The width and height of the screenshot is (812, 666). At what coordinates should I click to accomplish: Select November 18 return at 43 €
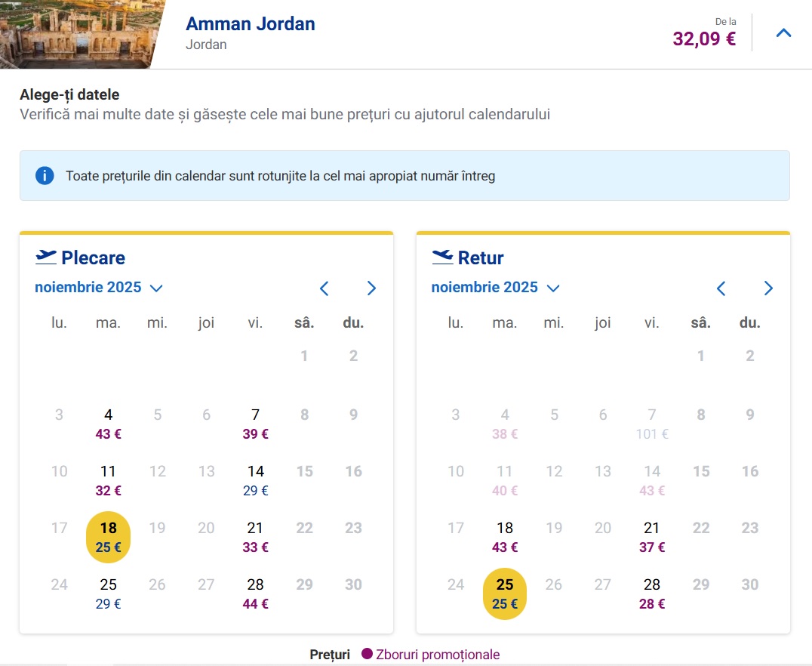pos(504,537)
